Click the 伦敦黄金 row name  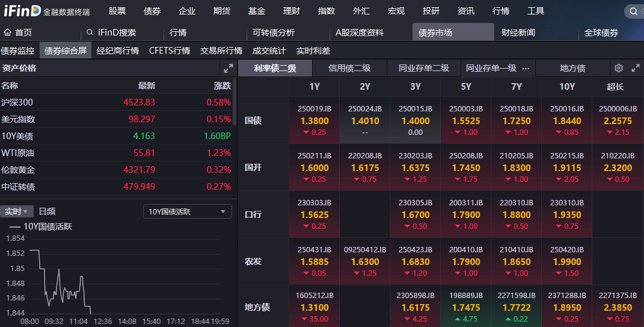tap(18, 170)
